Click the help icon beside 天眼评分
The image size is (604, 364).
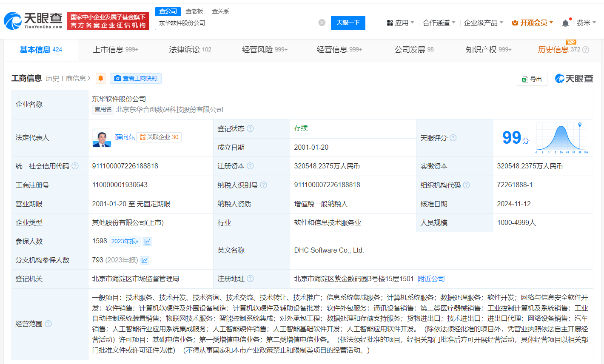(453, 138)
